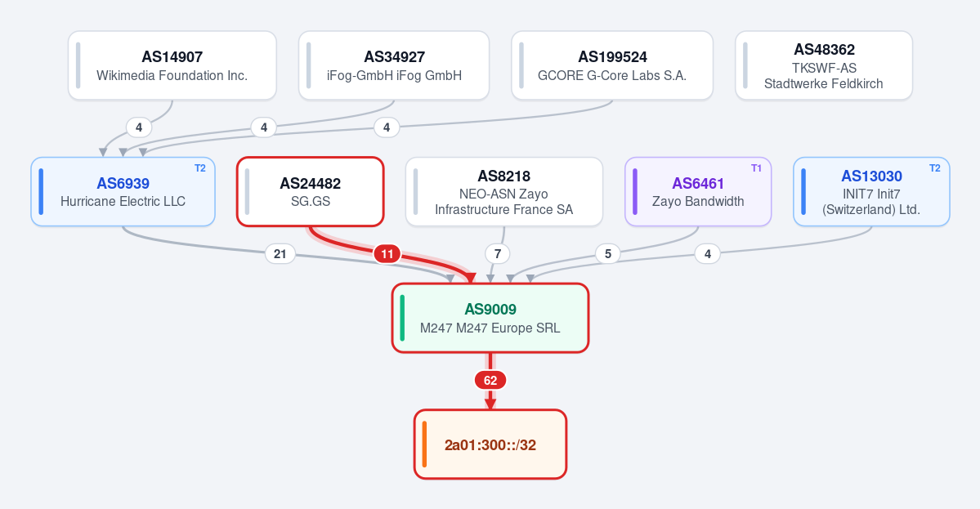The width and height of the screenshot is (980, 509).
Task: Open the AS6461 Zayo Bandwidth node
Action: pos(698,192)
